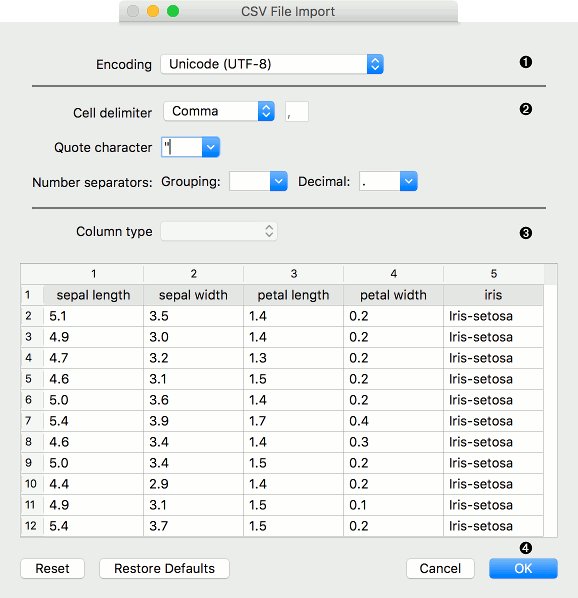Click the 'sepal width' header cell
578x598 pixels.
pyautogui.click(x=193, y=295)
